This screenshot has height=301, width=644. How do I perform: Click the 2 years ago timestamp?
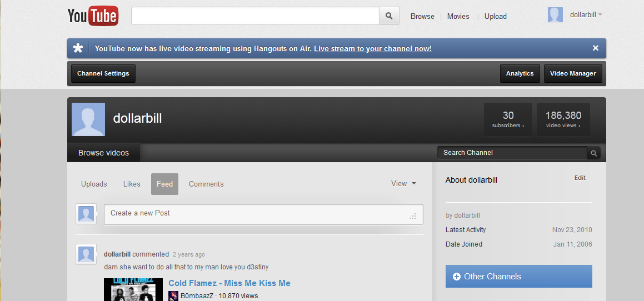click(x=188, y=254)
